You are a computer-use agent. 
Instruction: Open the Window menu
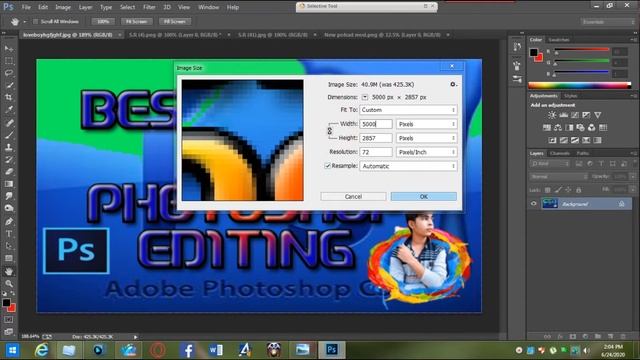tap(208, 7)
